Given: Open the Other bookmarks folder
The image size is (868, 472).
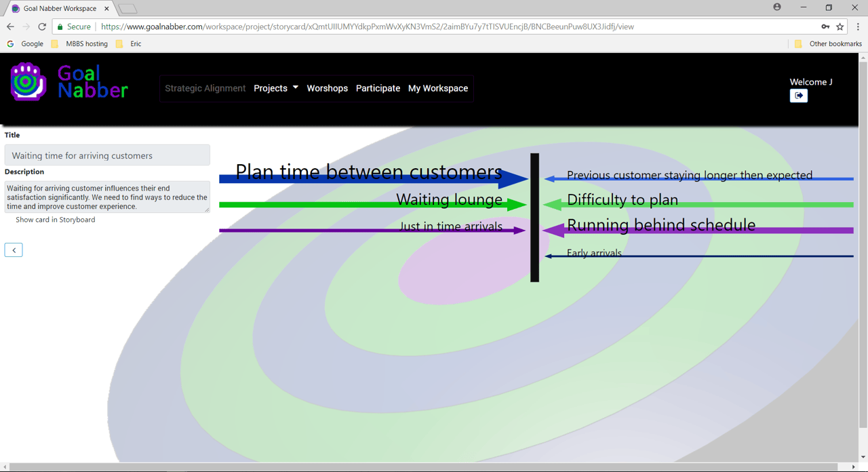Looking at the screenshot, I should click(828, 43).
